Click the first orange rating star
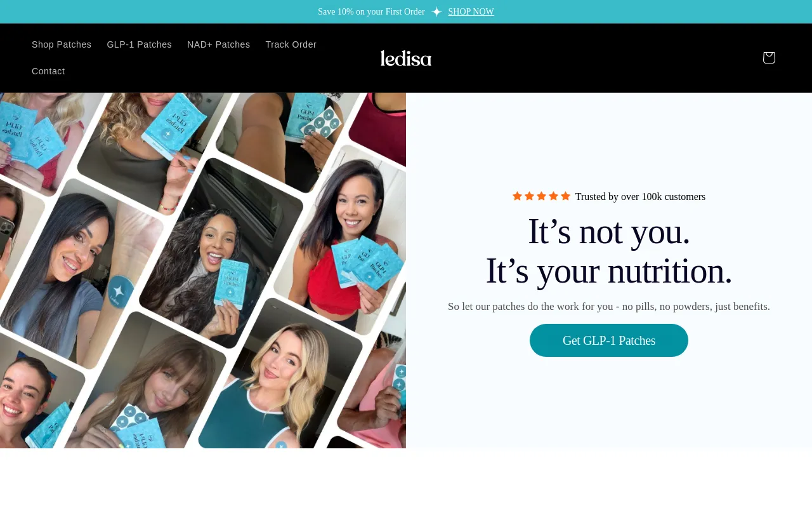 pos(517,196)
